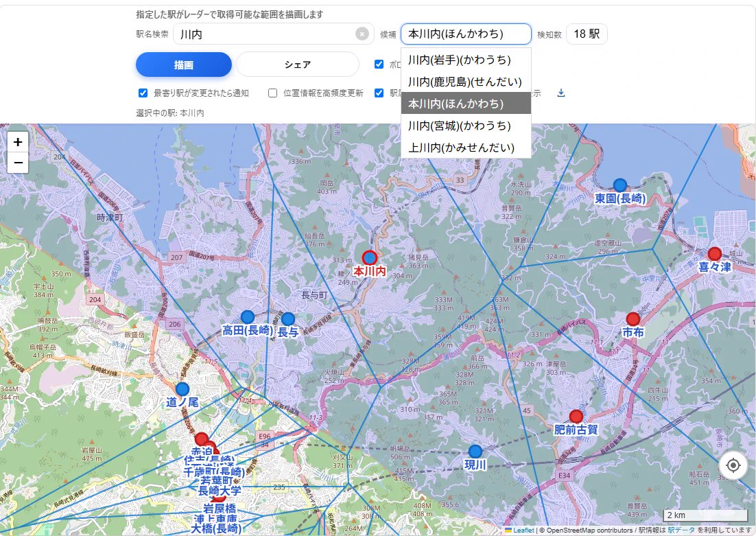This screenshot has width=756, height=536.
Task: Choose 本川内(ほんかわち) from the list
Action: (x=466, y=103)
